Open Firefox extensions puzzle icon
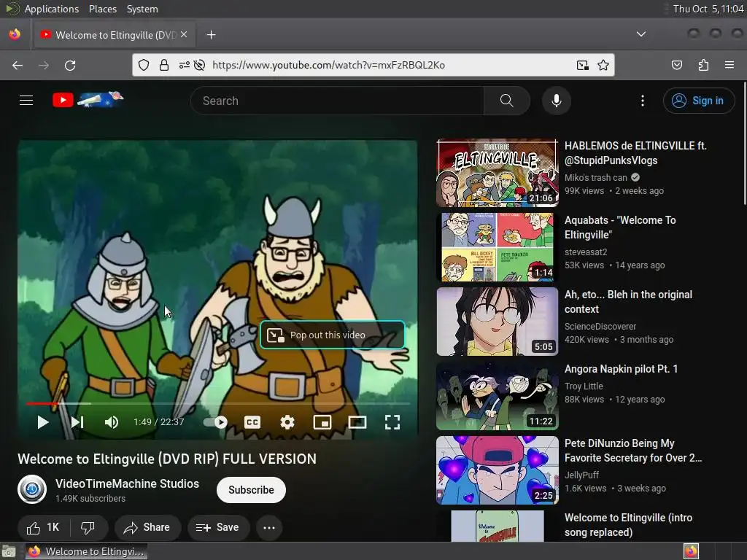Image resolution: width=747 pixels, height=560 pixels. pos(703,65)
